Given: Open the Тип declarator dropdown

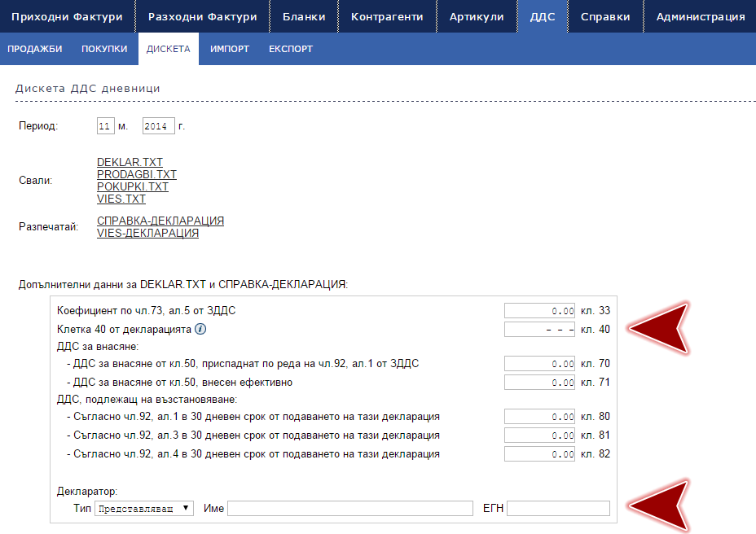Looking at the screenshot, I should 144,508.
